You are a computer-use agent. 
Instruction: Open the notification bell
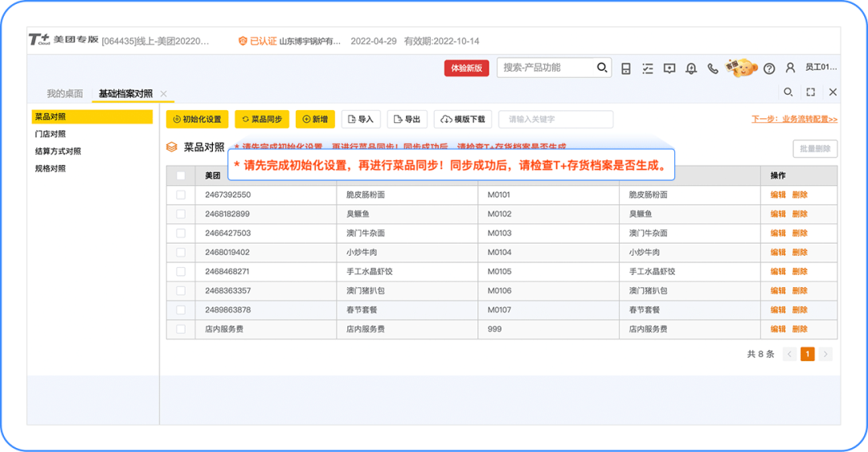click(690, 68)
